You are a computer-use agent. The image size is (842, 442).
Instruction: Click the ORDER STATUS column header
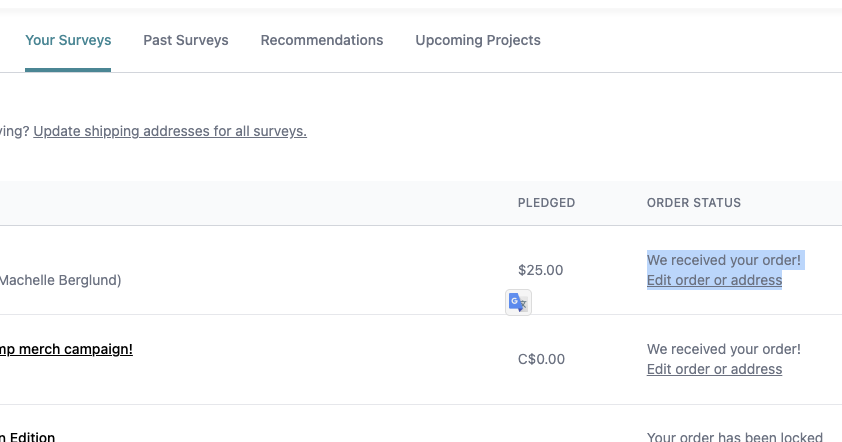[694, 203]
